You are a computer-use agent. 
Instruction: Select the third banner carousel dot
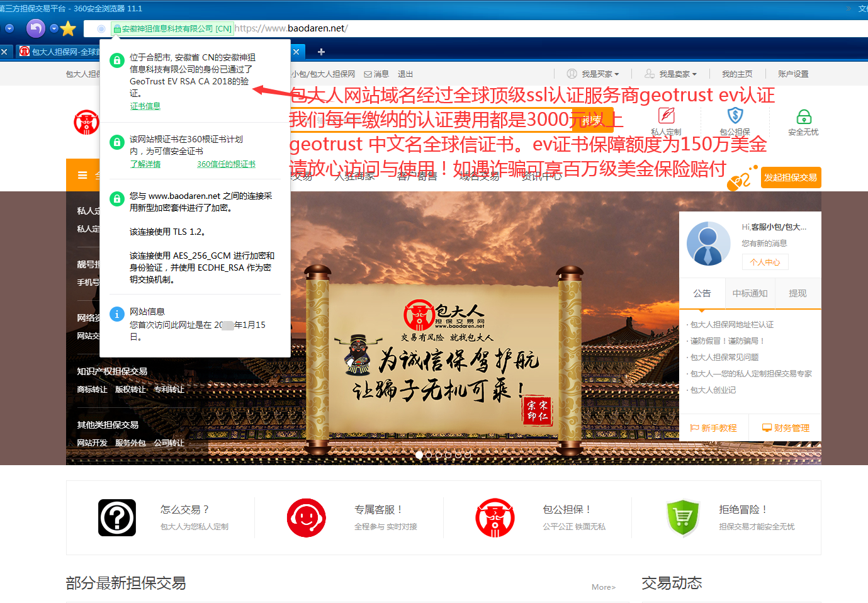click(438, 454)
